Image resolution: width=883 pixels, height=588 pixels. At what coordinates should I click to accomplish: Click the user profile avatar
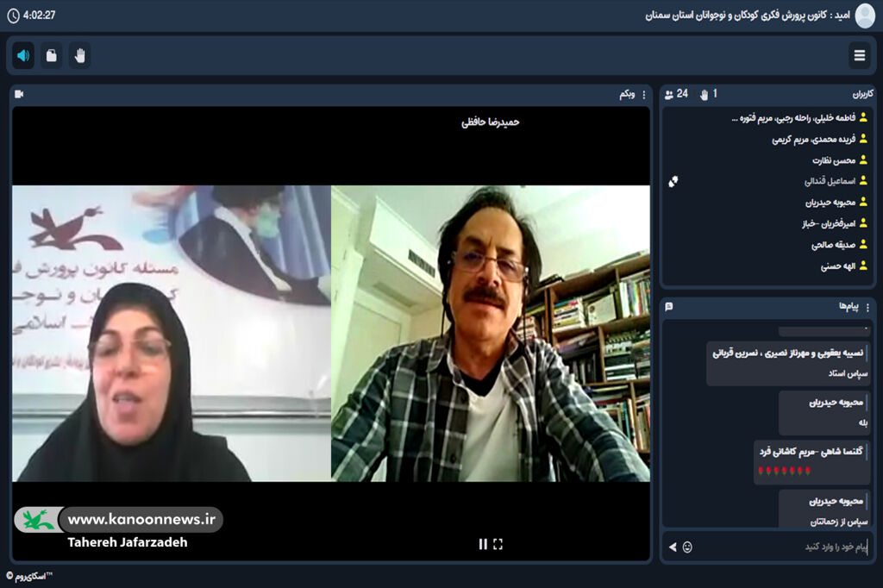[864, 16]
